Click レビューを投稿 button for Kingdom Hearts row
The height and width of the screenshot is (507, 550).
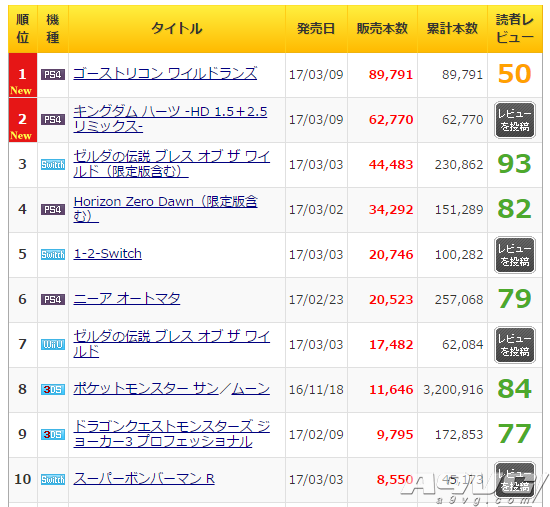coord(515,120)
